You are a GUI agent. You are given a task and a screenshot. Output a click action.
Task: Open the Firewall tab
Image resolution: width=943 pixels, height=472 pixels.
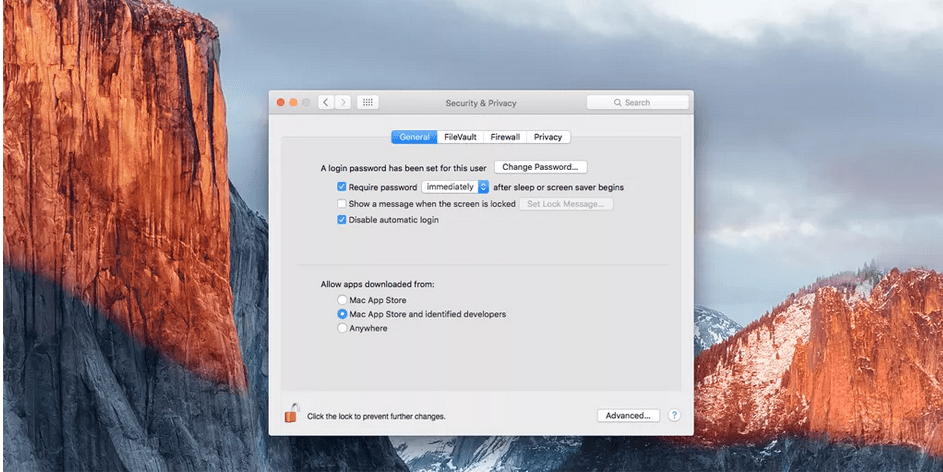point(505,137)
